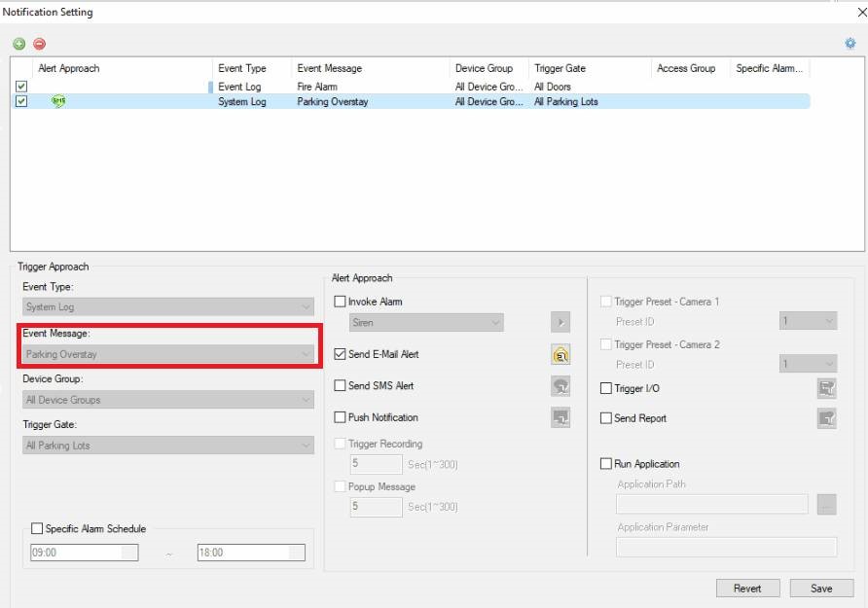Click the green add notification icon

pyautogui.click(x=19, y=44)
